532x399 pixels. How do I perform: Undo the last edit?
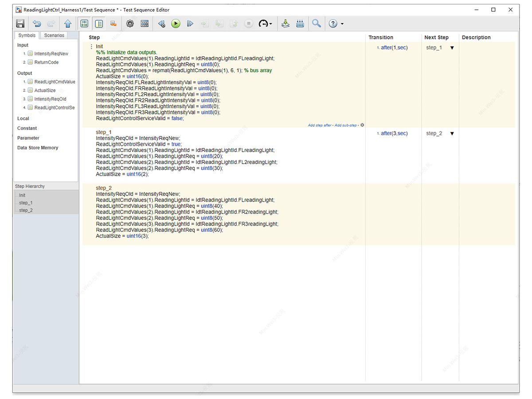[x=37, y=23]
